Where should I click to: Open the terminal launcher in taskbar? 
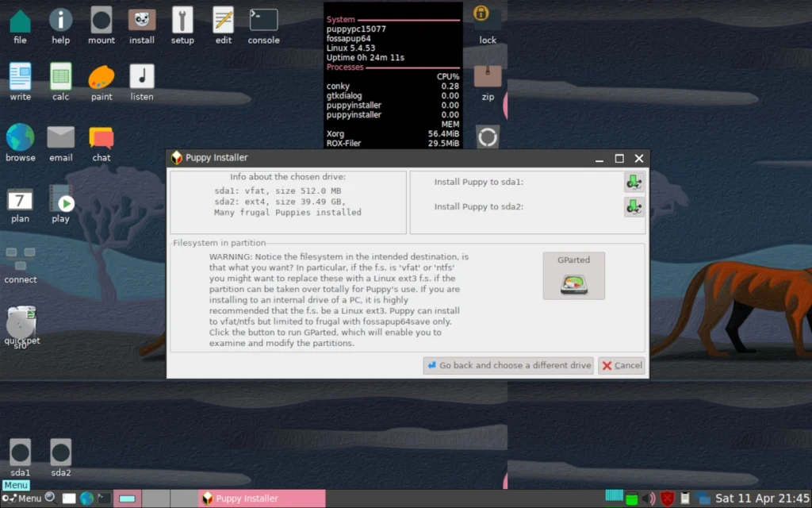pos(104,498)
